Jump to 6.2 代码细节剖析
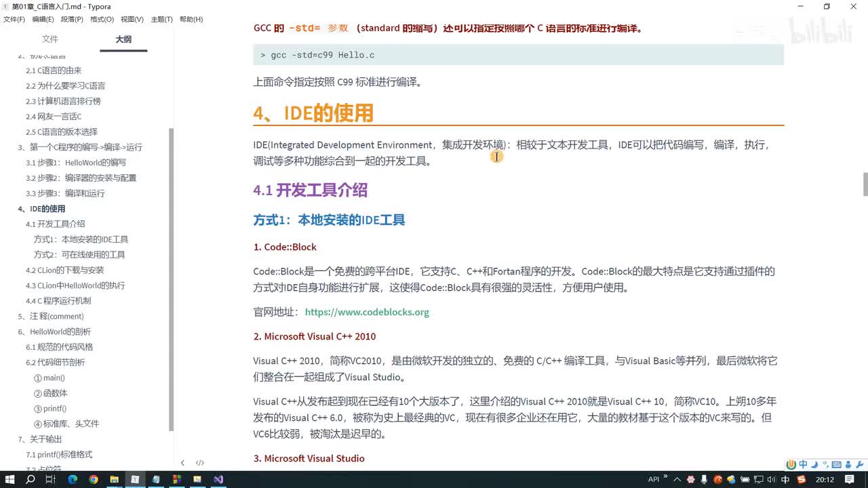 click(x=56, y=363)
